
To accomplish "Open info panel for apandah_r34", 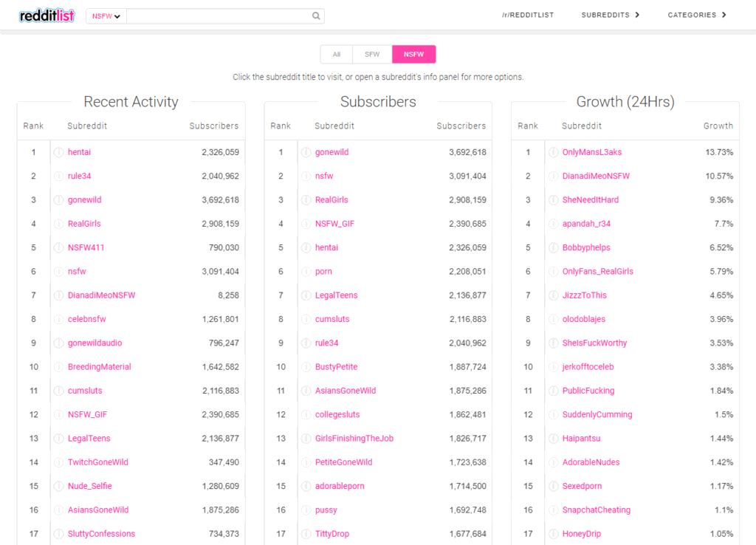I will (554, 224).
